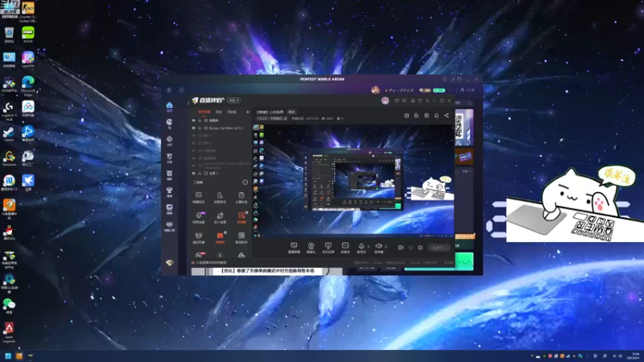Click the speaker icon in the bottom toolbar

[378, 248]
